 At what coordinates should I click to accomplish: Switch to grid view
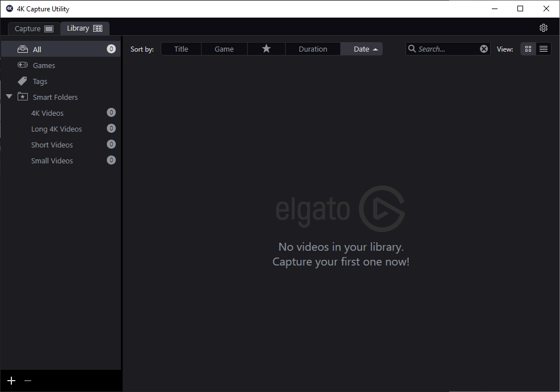click(528, 49)
